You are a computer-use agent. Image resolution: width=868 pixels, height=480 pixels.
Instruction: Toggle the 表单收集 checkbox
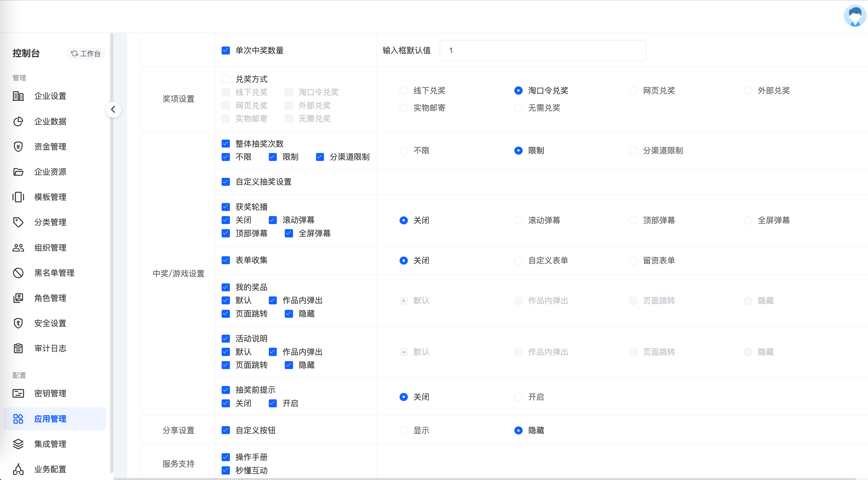coord(226,260)
